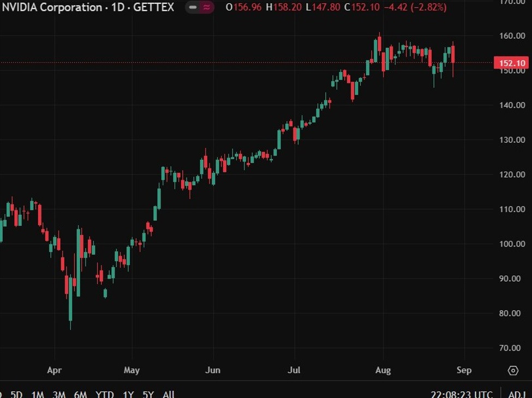The height and width of the screenshot is (398, 532).
Task: Click the Aug label on time axis
Action: (383, 370)
